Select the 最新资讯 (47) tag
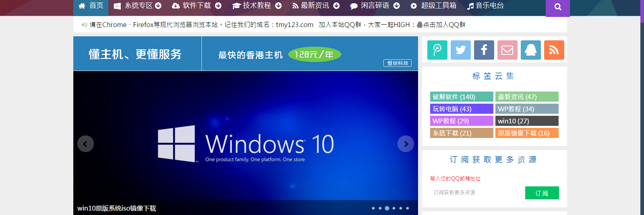 click(x=527, y=97)
